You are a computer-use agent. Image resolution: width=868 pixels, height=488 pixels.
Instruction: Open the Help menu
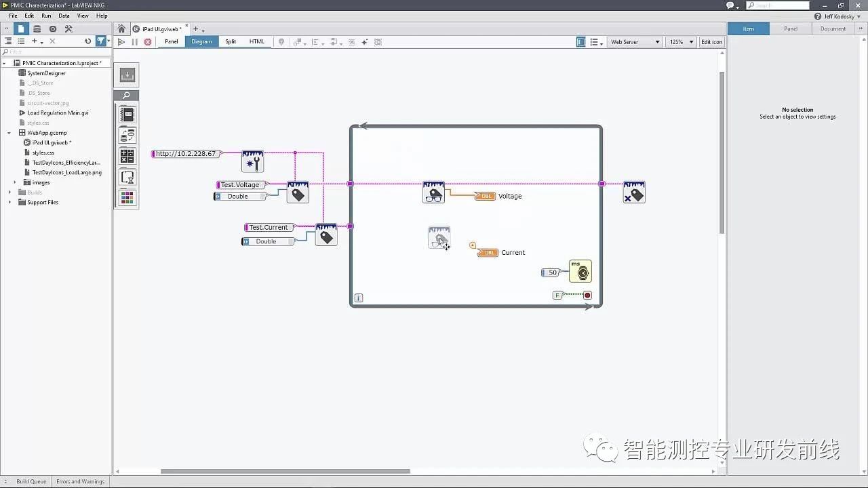click(x=102, y=16)
